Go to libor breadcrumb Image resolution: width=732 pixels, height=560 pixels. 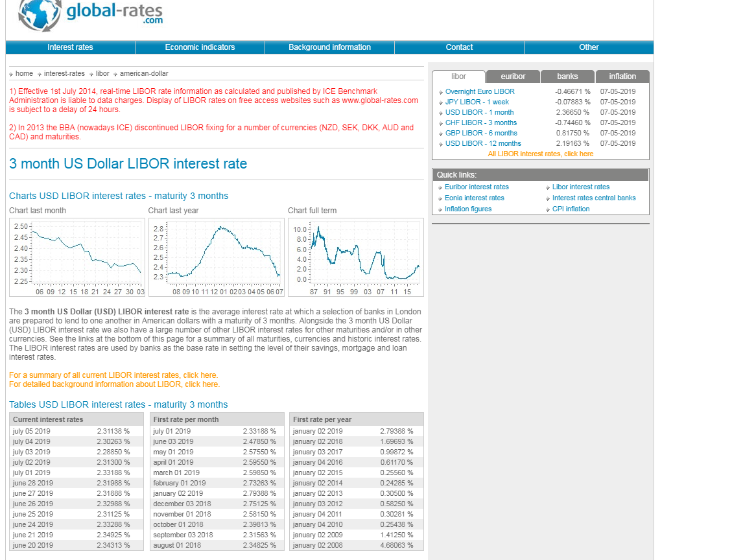(x=102, y=73)
